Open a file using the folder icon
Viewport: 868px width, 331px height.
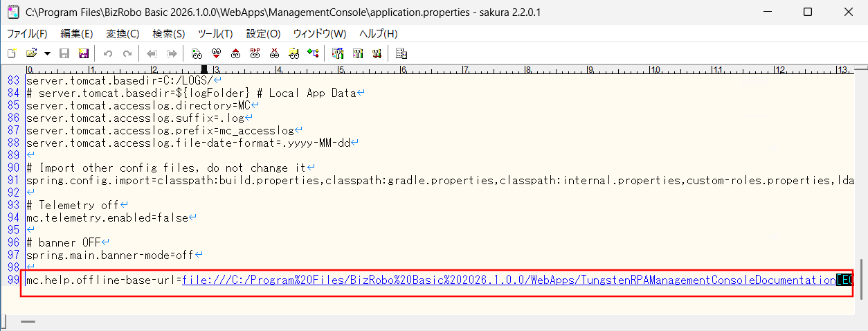pyautogui.click(x=31, y=53)
